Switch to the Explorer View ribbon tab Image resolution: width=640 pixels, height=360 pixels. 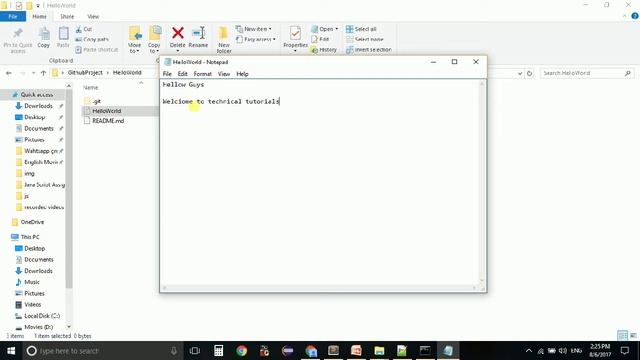tap(93, 16)
